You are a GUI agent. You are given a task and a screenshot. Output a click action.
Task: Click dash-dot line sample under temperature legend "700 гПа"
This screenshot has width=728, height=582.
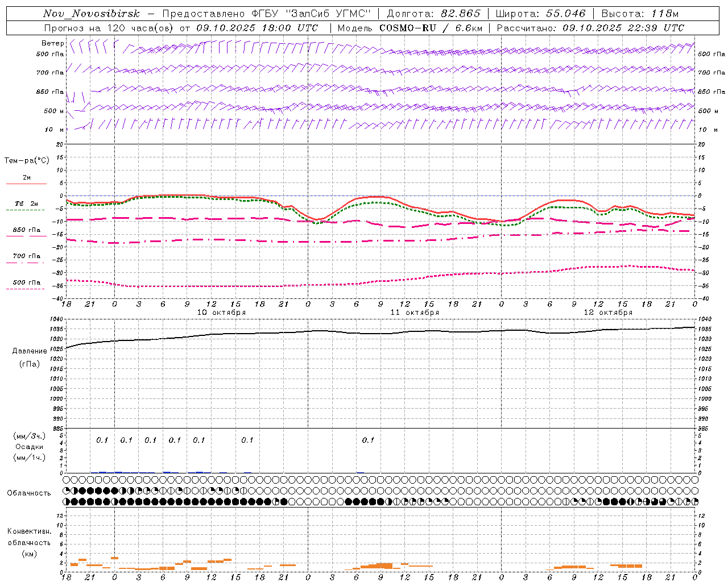click(x=25, y=263)
